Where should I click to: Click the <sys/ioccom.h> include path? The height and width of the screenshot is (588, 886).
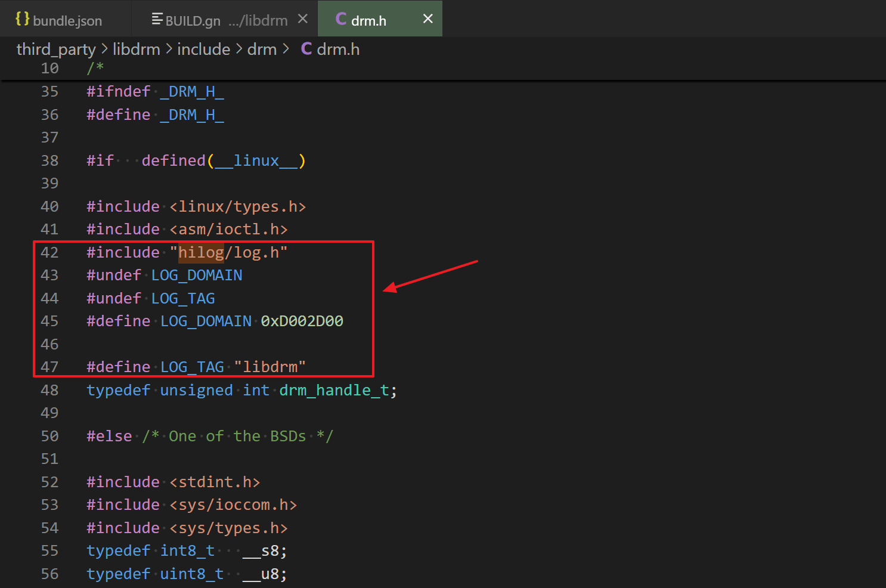click(233, 505)
